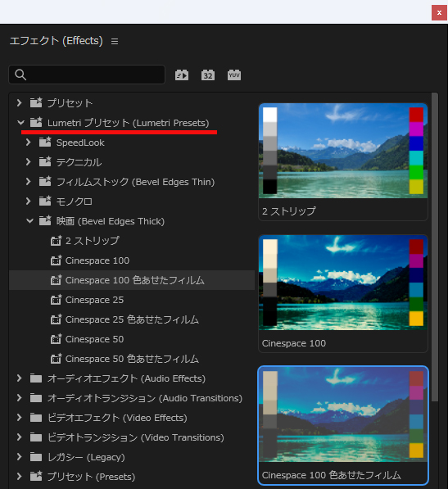Expand the Audio Transitions folder
This screenshot has height=489, width=448.
coord(20,397)
